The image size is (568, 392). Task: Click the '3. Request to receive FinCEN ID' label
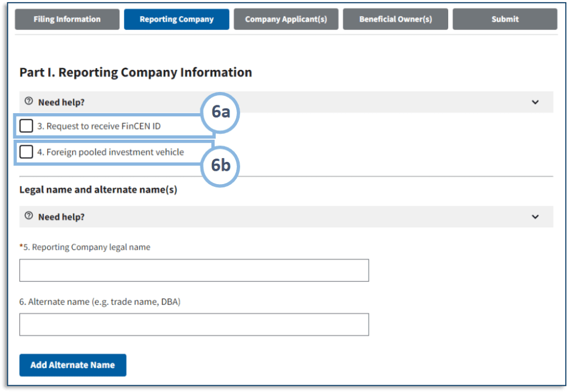tap(99, 126)
